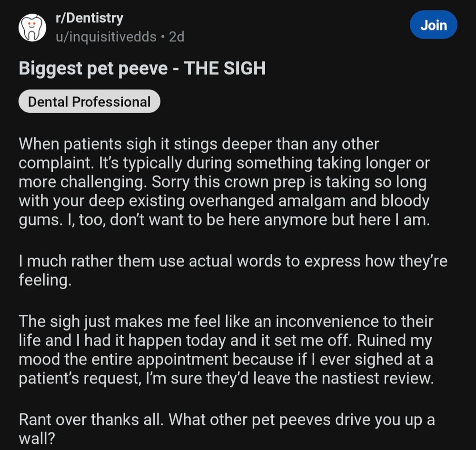Click the line 'more challenging. Sorry this crown prep'
476x450 pixels.
[223, 182]
